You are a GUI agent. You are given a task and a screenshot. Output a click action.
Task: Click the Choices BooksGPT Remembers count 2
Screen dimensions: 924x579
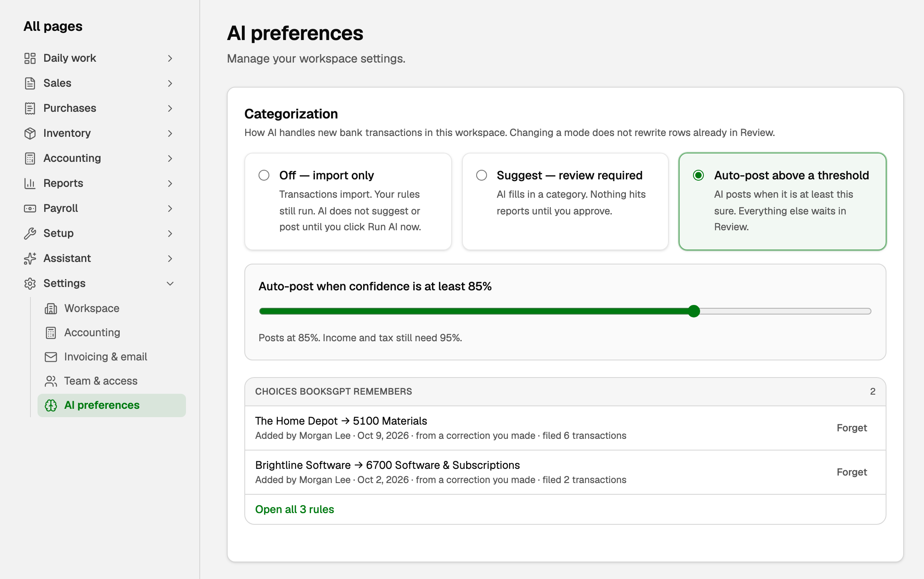point(873,391)
